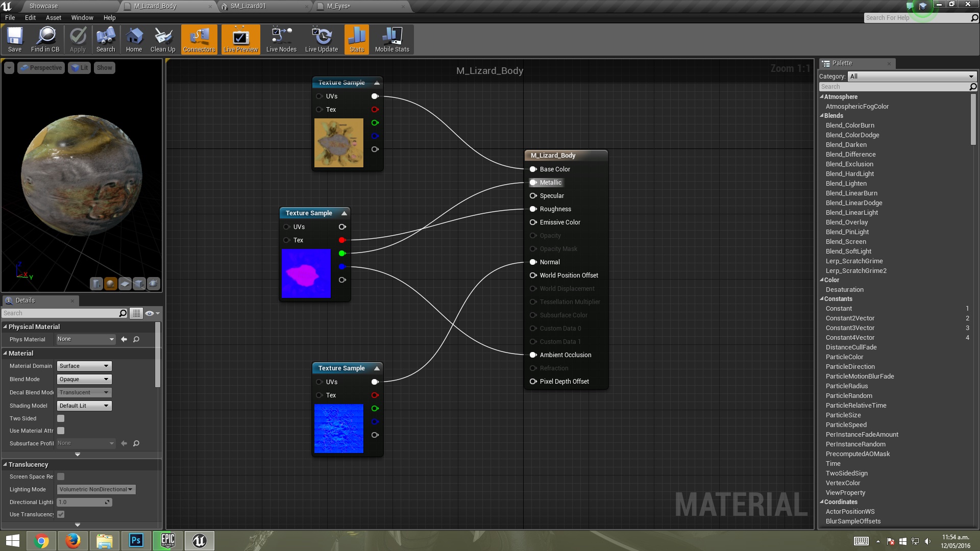980x551 pixels.
Task: Select cylinder preview mesh icon
Action: (96, 284)
